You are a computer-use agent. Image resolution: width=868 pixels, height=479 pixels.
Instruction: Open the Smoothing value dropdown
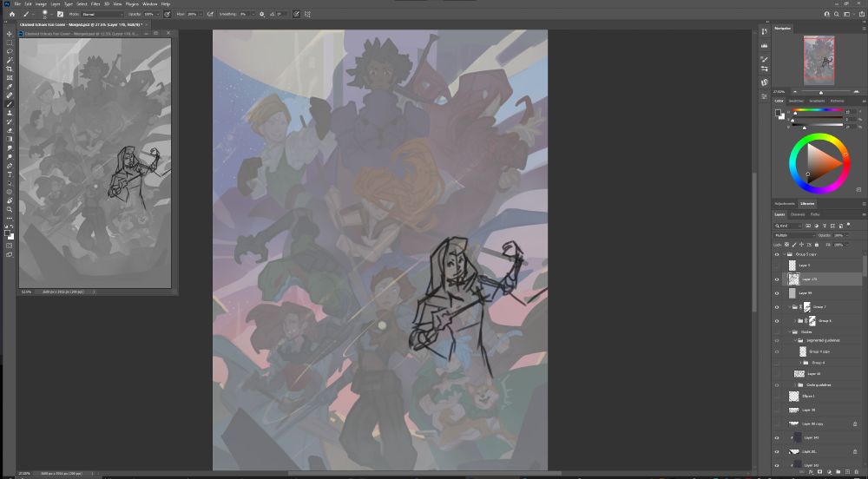click(x=251, y=14)
